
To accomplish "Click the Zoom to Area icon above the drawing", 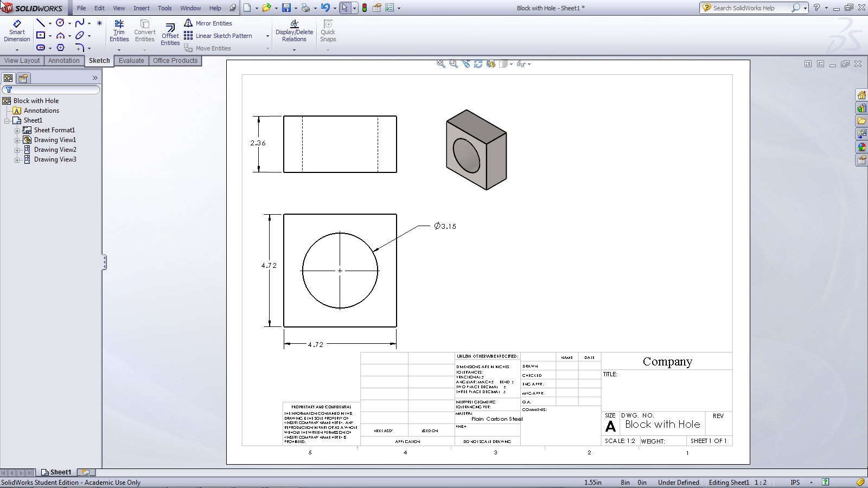I will (x=453, y=63).
